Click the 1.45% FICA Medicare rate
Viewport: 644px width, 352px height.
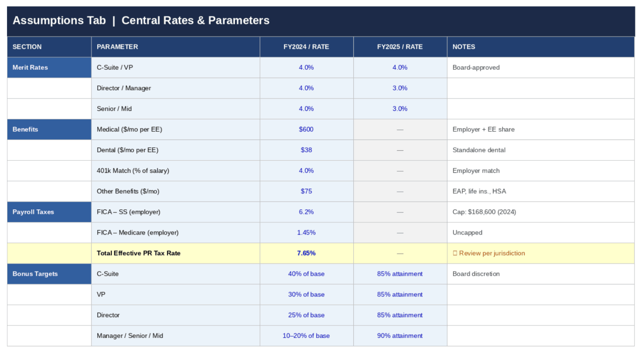(306, 233)
